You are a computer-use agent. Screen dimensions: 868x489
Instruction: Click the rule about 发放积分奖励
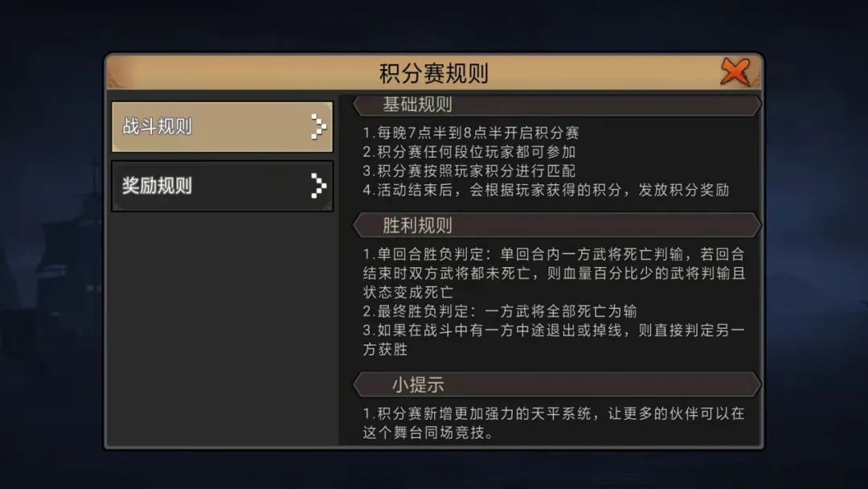point(546,191)
